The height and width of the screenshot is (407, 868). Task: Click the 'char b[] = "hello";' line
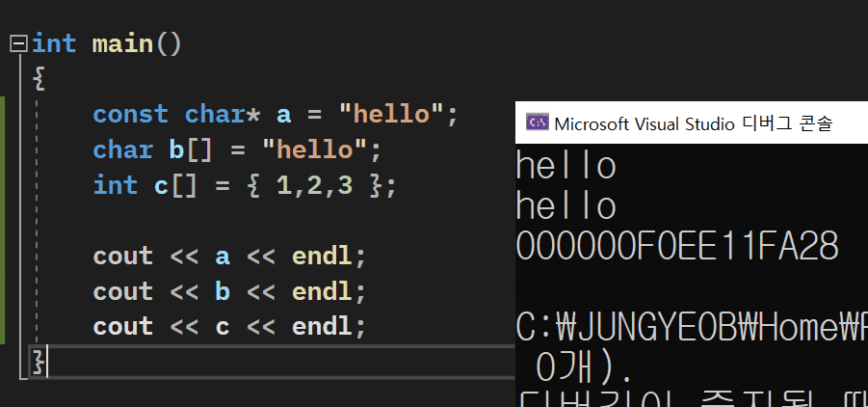[x=238, y=150]
